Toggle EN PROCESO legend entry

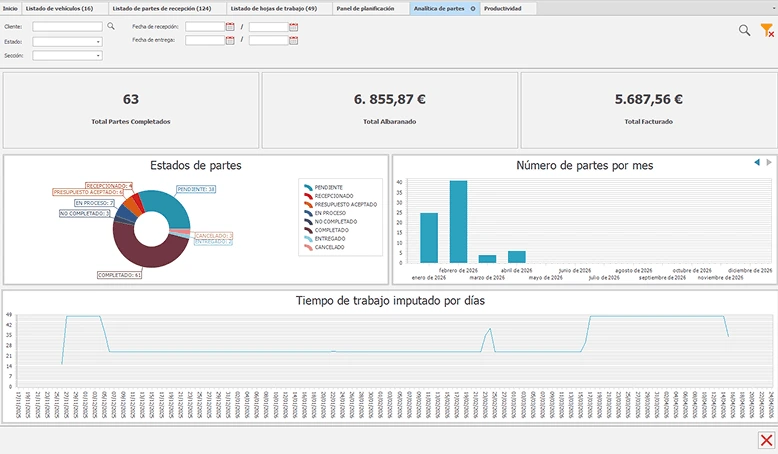coord(324,213)
